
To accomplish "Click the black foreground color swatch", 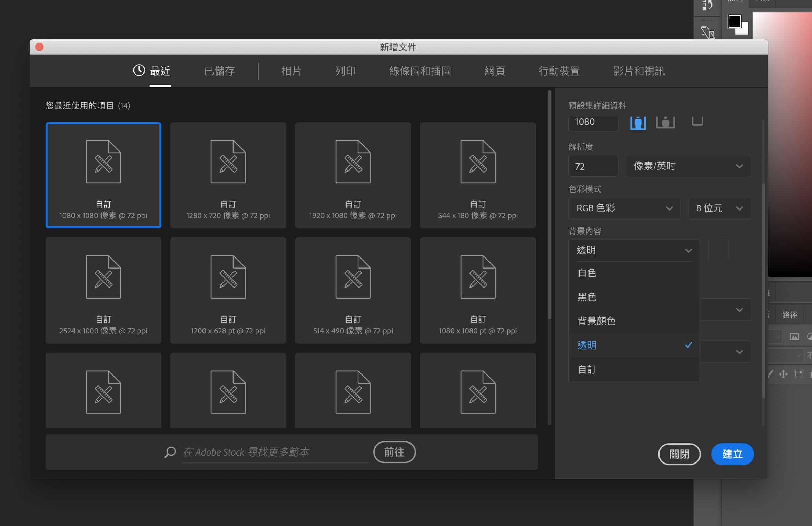I will coord(734,21).
